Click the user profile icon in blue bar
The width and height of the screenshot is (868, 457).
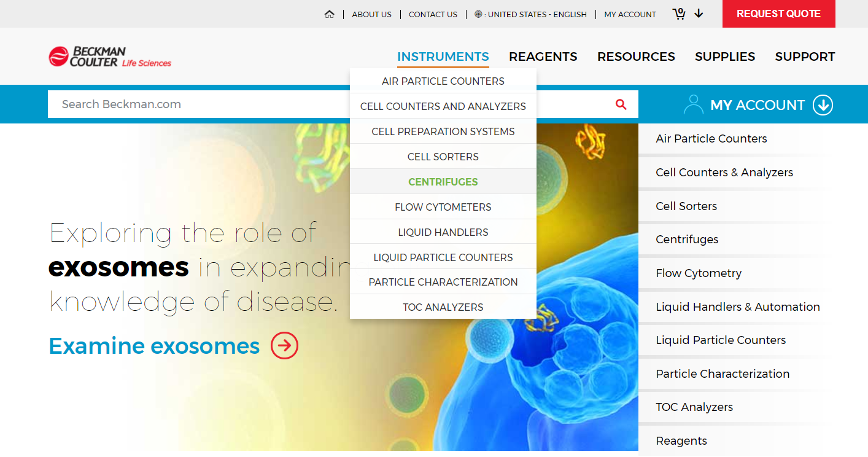693,104
